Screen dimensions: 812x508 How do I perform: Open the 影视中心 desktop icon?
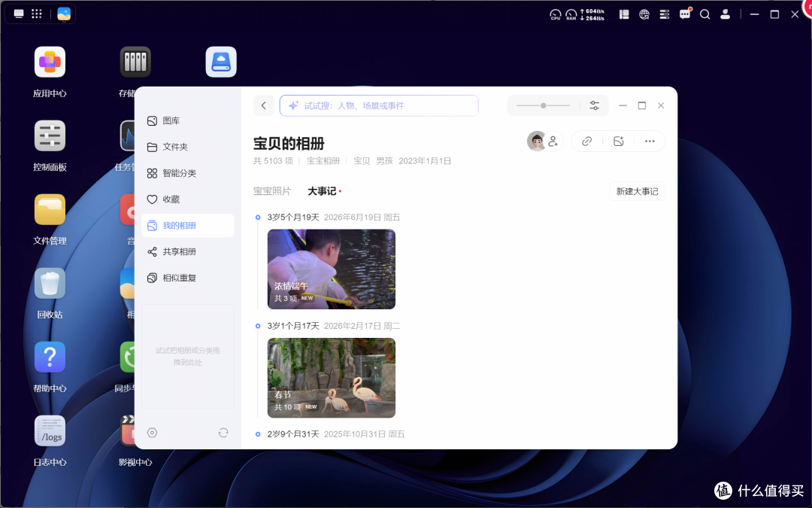point(127,430)
